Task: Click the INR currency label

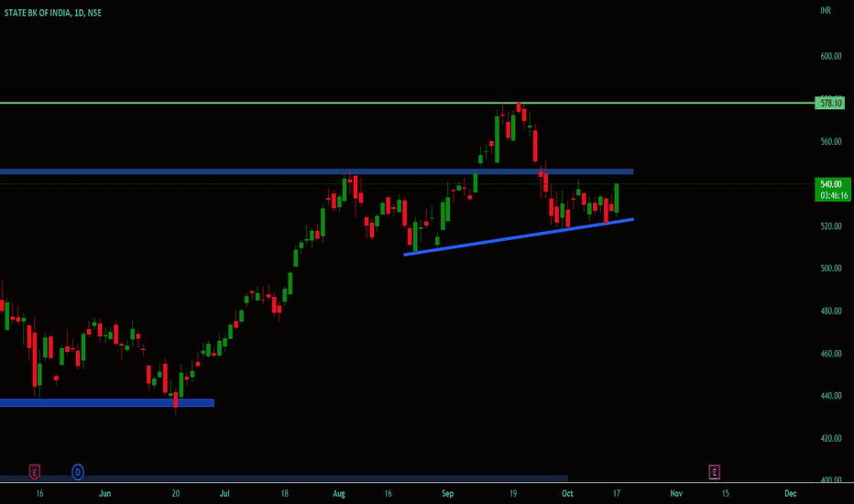Action: [826, 10]
